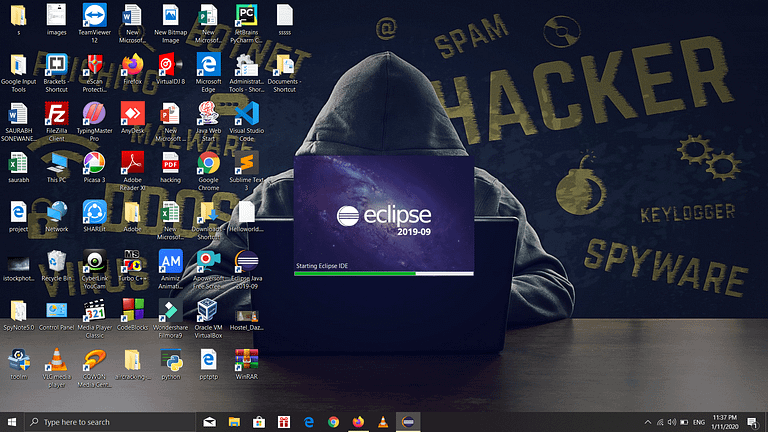Open VirtualDJ 8 desktop icon
The image size is (768, 432).
(x=170, y=69)
